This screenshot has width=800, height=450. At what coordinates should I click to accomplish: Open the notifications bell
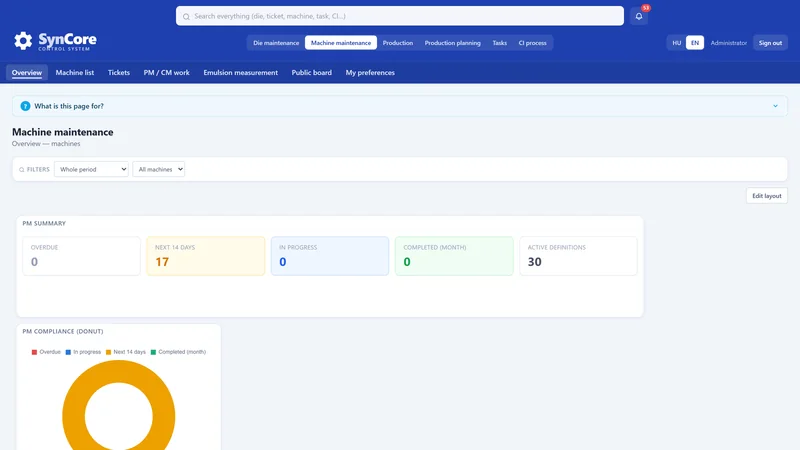pos(639,16)
